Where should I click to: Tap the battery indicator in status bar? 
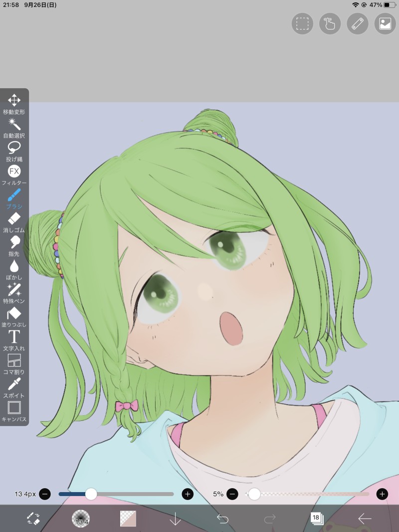[x=390, y=5]
